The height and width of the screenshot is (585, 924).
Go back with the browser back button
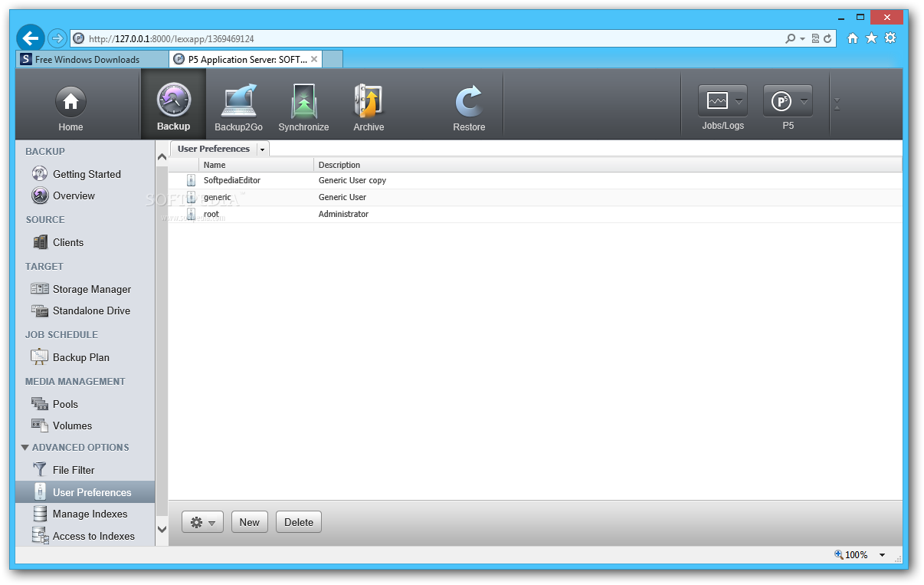point(30,38)
